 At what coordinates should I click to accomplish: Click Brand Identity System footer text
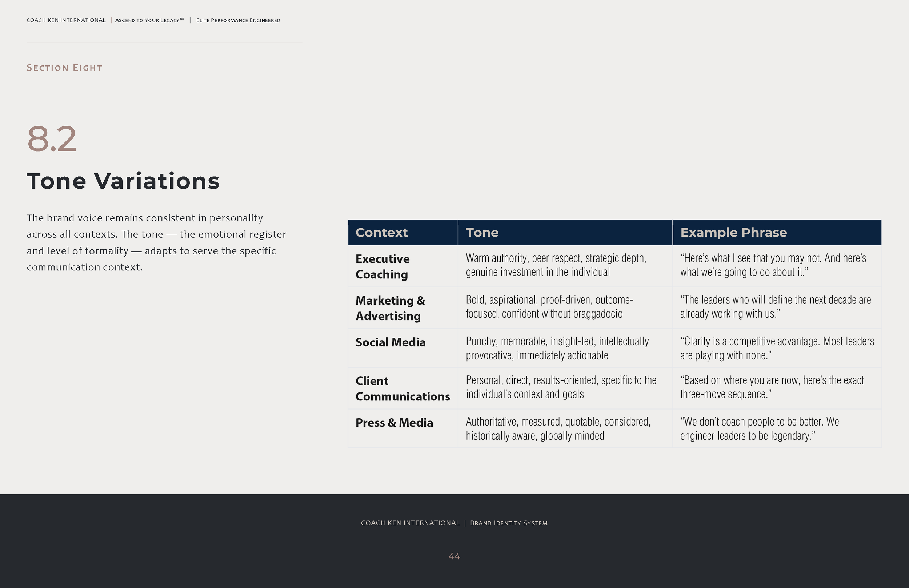pos(509,523)
